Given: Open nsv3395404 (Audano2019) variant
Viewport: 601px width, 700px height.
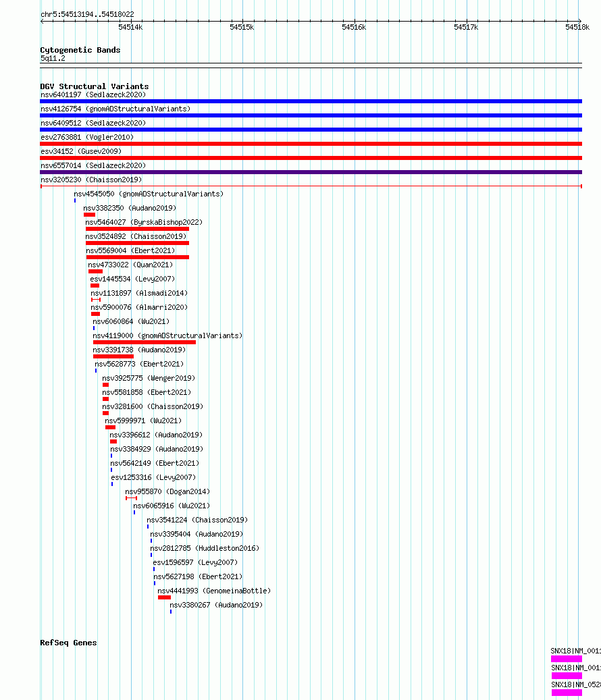Looking at the screenshot, I should (x=197, y=535).
